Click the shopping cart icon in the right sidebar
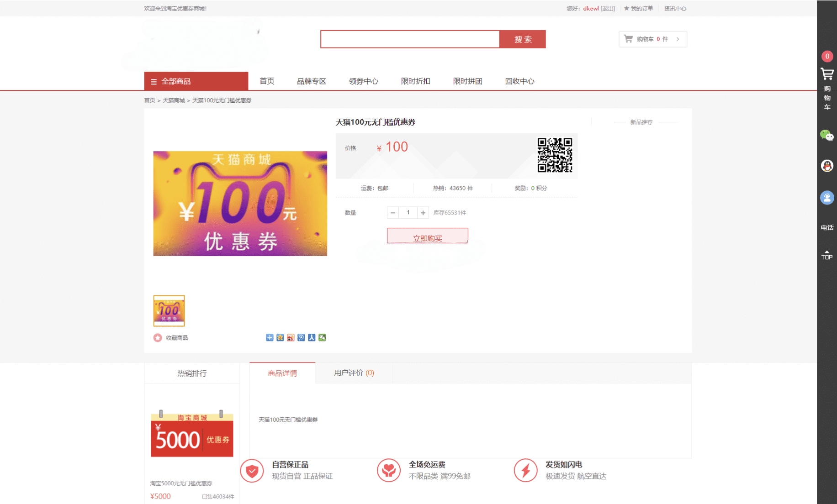Image resolution: width=837 pixels, height=504 pixels. 827,74
